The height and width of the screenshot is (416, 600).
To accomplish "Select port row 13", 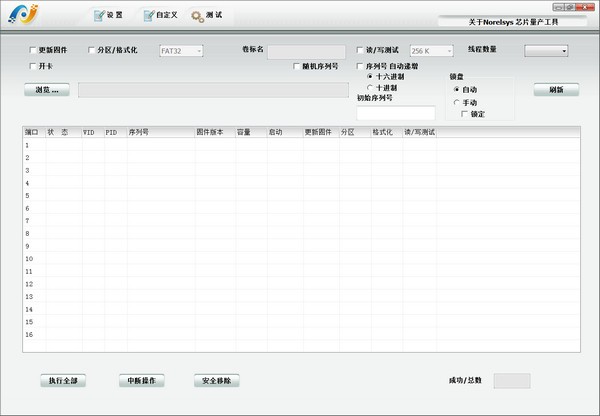I will point(302,297).
